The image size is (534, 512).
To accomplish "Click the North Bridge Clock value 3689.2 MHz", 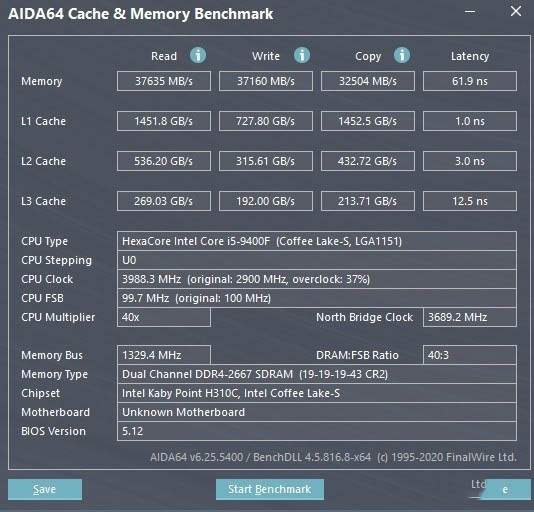I will click(470, 317).
